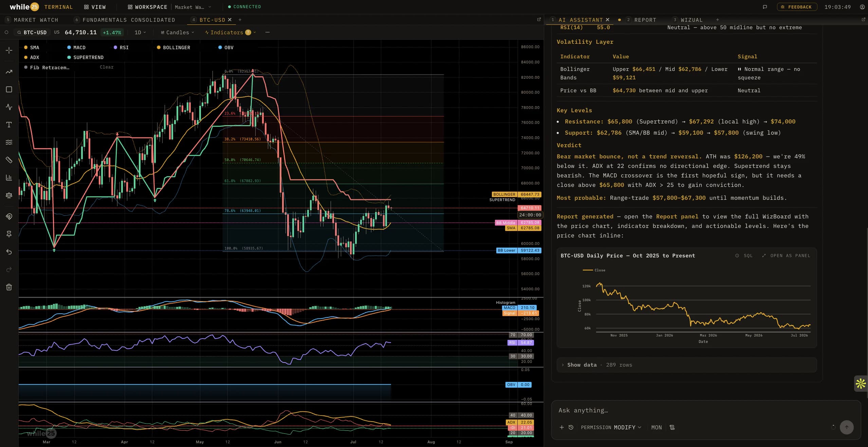Toggle the OBV indicator legend
Viewport: 868px width, 447px height.
[x=226, y=47]
